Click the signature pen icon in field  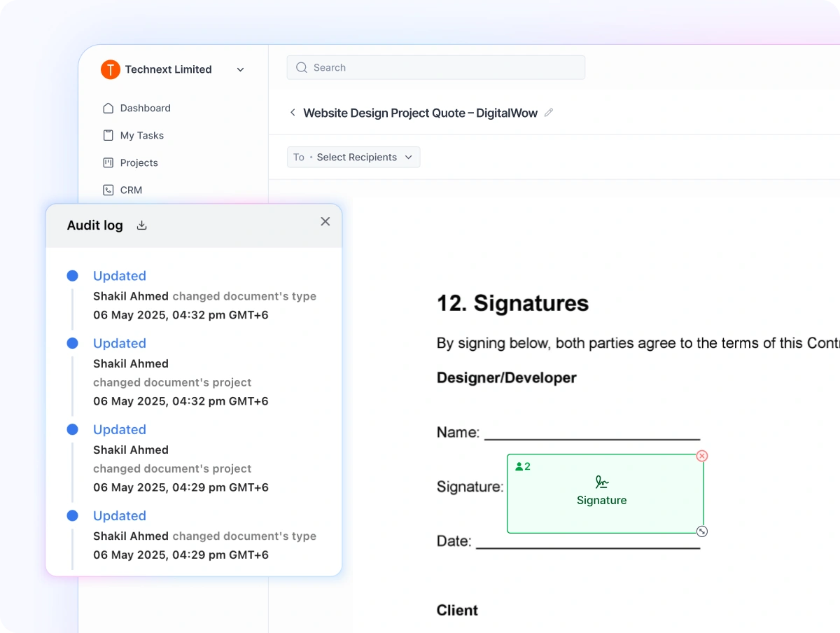tap(602, 482)
